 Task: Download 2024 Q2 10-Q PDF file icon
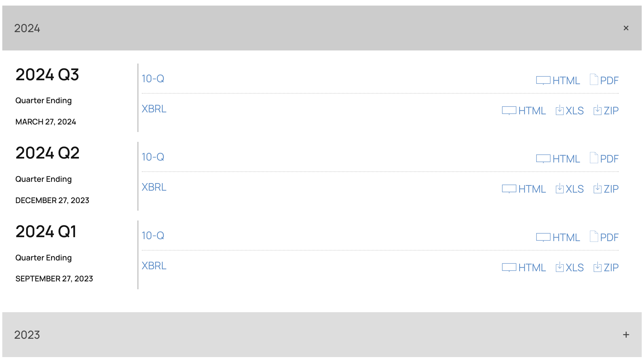pos(594,158)
